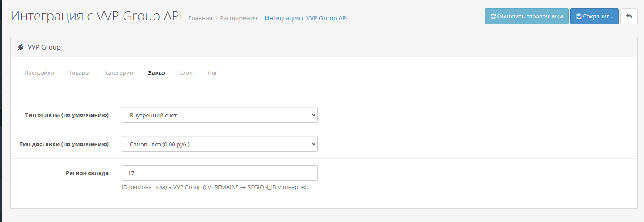The height and width of the screenshot is (222, 644).
Task: Open the Тип доставки dropdown
Action: coord(220,144)
